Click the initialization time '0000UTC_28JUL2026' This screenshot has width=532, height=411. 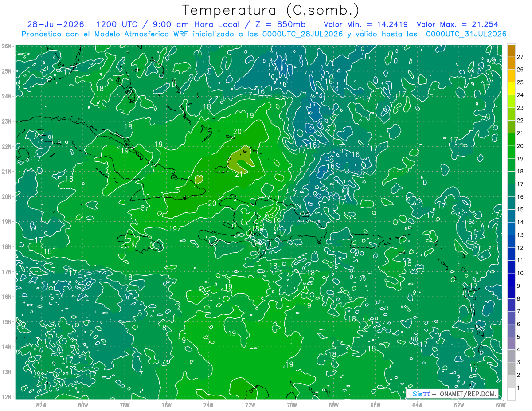click(303, 34)
